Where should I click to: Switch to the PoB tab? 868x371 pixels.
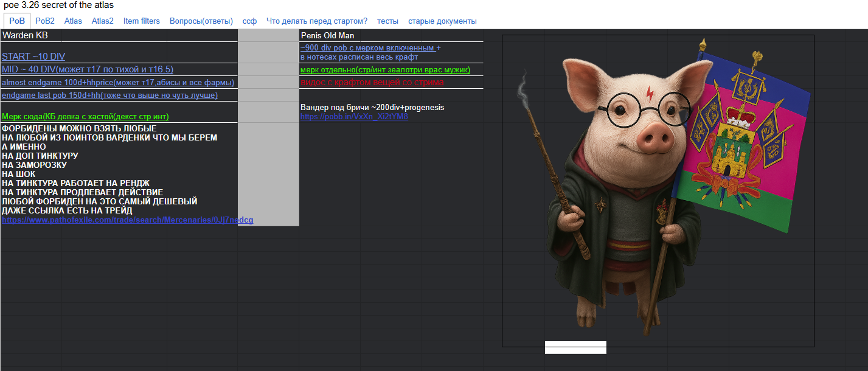click(17, 21)
